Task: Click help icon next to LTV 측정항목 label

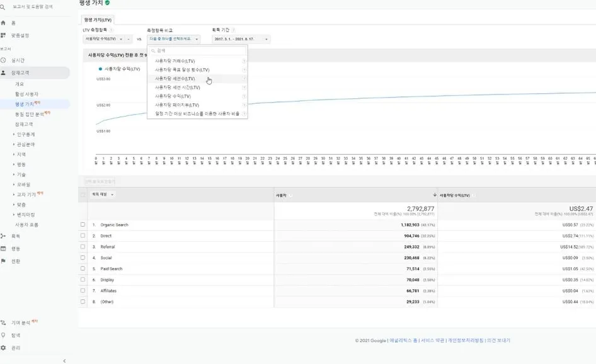Action: pyautogui.click(x=111, y=30)
